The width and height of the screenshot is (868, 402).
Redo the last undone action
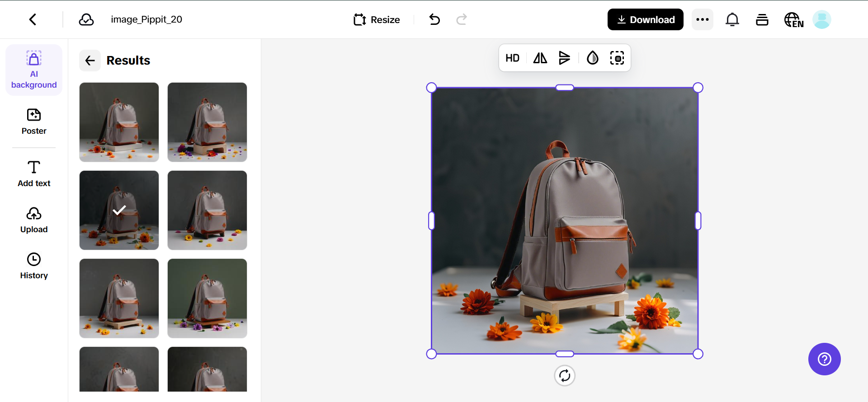(462, 19)
